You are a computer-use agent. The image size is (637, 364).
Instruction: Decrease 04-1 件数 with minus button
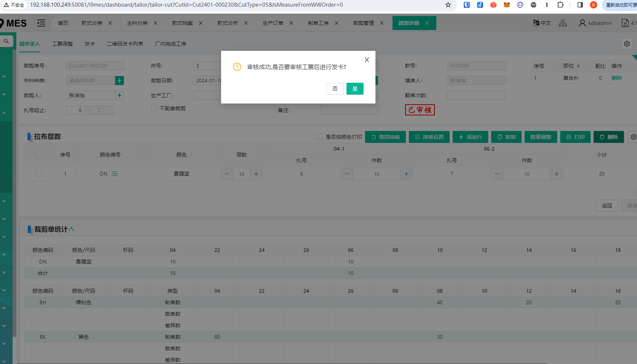347,174
